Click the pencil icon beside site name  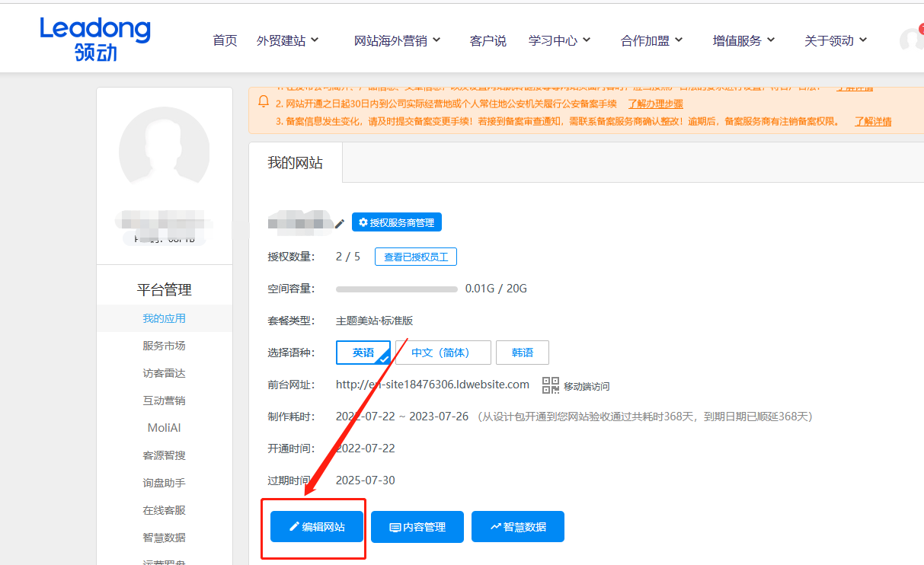[340, 223]
